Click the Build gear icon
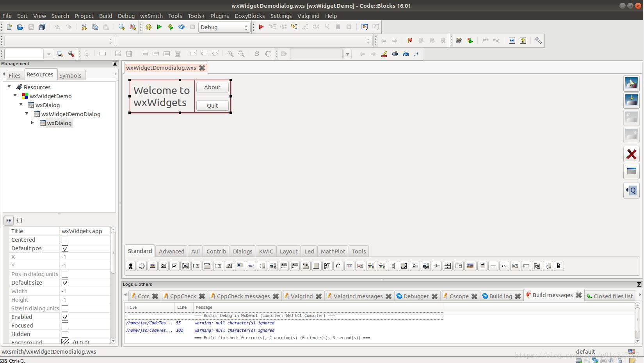Screen dimensions: 644x363 coord(149,27)
